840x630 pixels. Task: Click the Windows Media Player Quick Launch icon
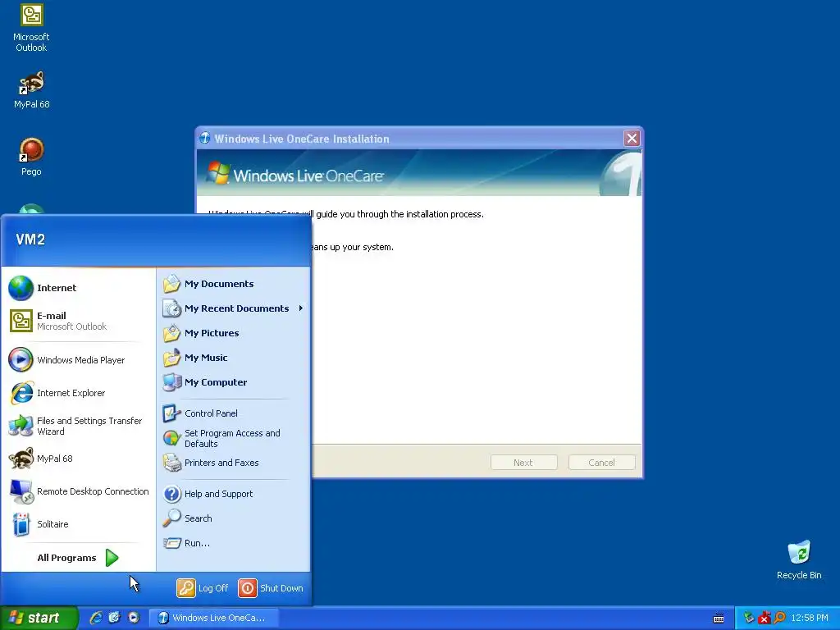(x=134, y=618)
